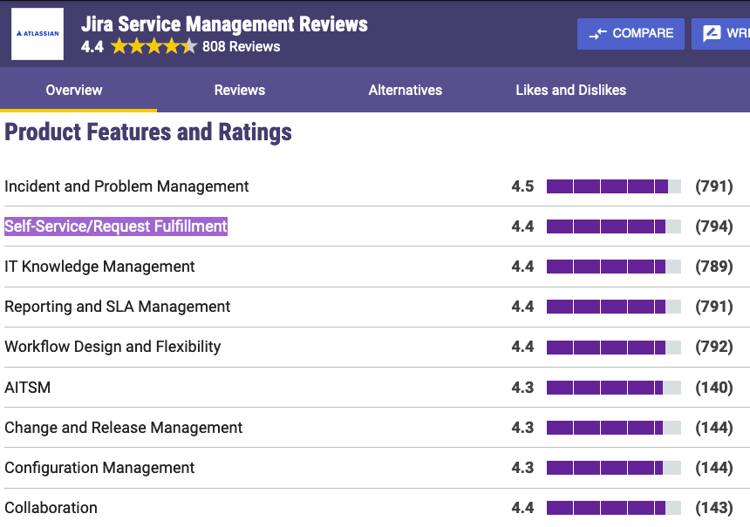Image resolution: width=750 pixels, height=527 pixels.
Task: Select the AITSM feature label
Action: 27,387
